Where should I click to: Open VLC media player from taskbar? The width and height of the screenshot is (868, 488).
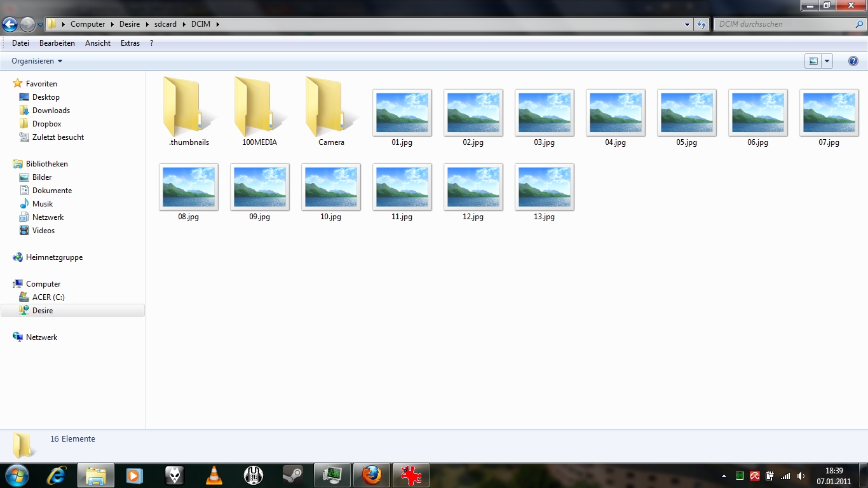tap(215, 475)
